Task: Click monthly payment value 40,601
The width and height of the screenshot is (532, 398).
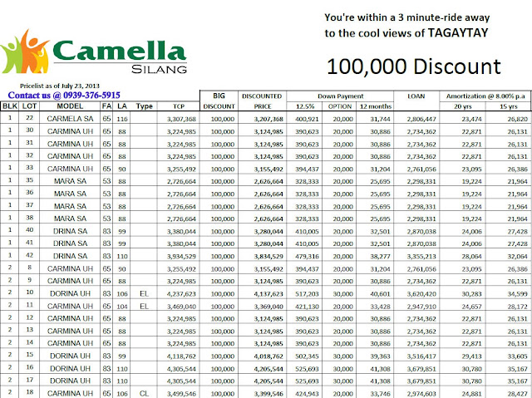Action: (381, 294)
